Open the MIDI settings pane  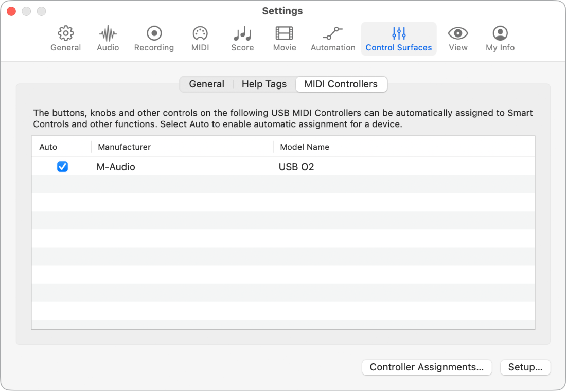coord(200,38)
